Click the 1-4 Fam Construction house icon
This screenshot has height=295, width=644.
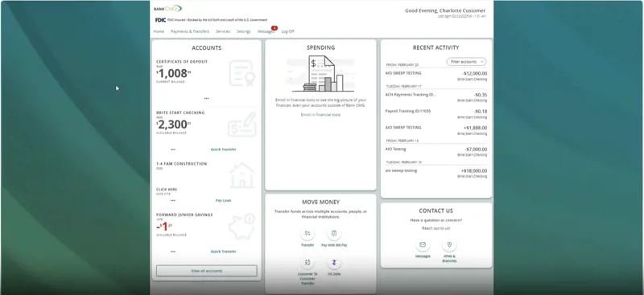[242, 175]
